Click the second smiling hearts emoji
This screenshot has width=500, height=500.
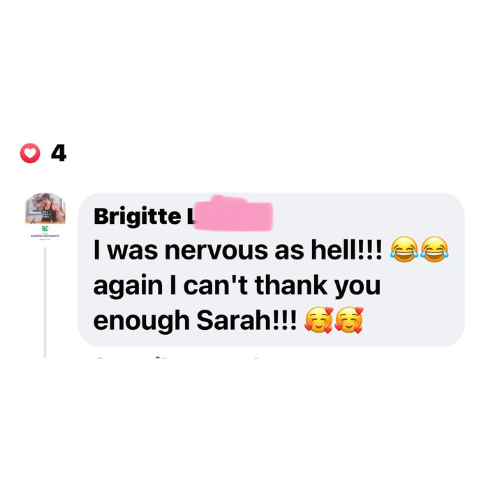click(x=349, y=320)
